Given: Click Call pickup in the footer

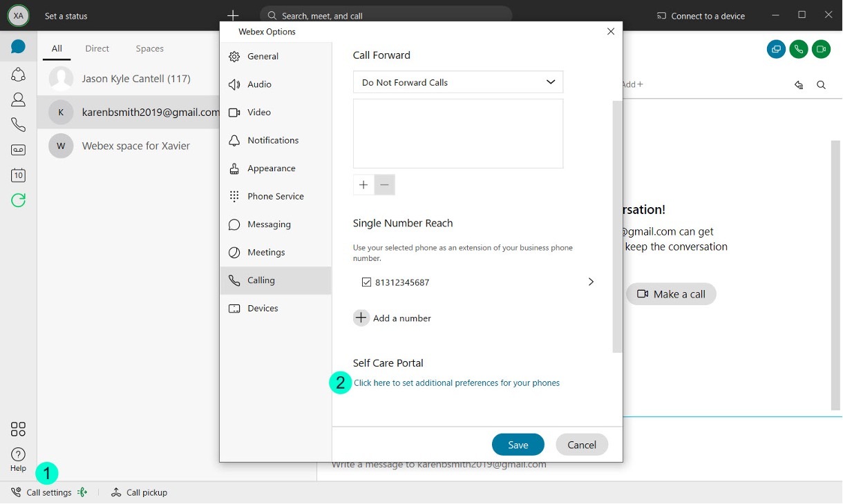Looking at the screenshot, I should tap(139, 492).
